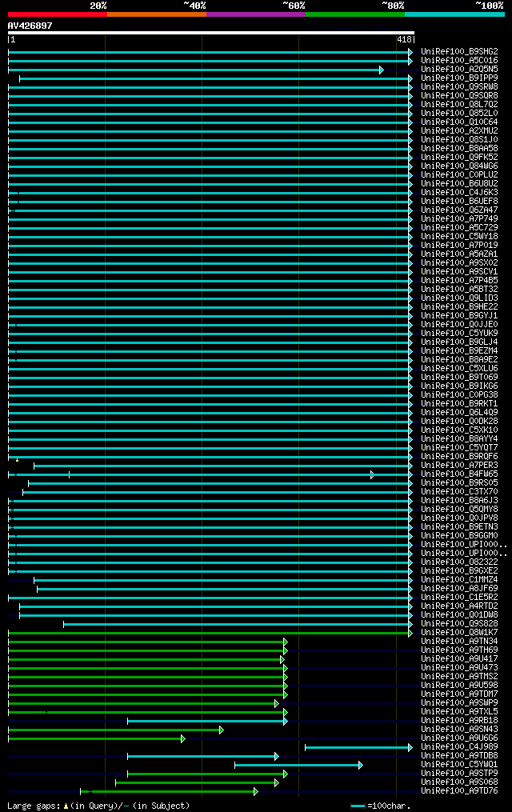Open hit UniRef100_B9IPP9
The height and width of the screenshot is (812, 512).
click(x=459, y=78)
